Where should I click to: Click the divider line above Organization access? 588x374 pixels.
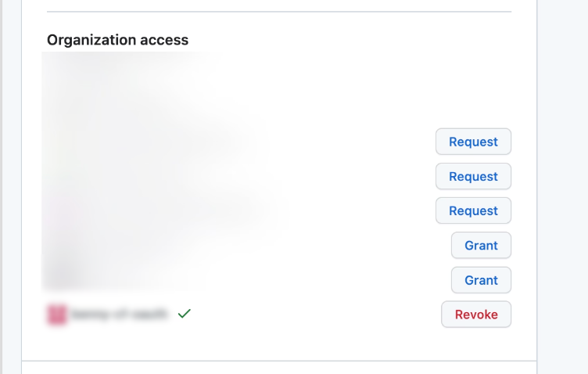(279, 12)
